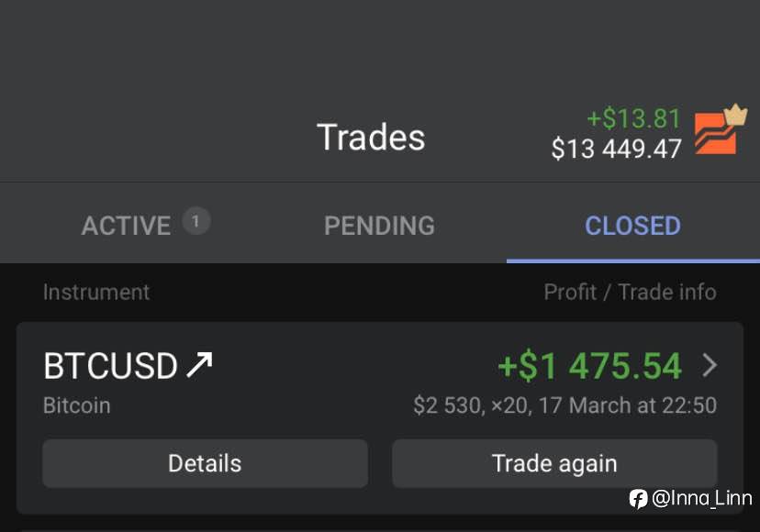This screenshot has height=532, width=760.
Task: Click the buy-direction arrow beside BTCUSD
Action: pos(199,365)
